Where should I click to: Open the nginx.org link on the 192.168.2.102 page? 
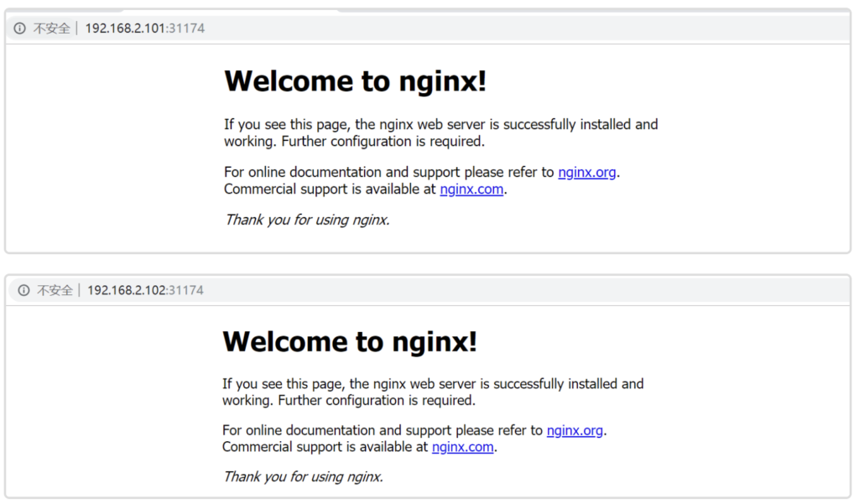pyautogui.click(x=575, y=430)
